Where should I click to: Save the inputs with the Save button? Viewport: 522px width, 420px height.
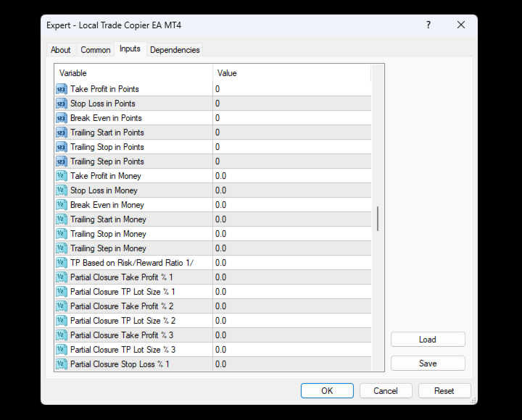428,364
